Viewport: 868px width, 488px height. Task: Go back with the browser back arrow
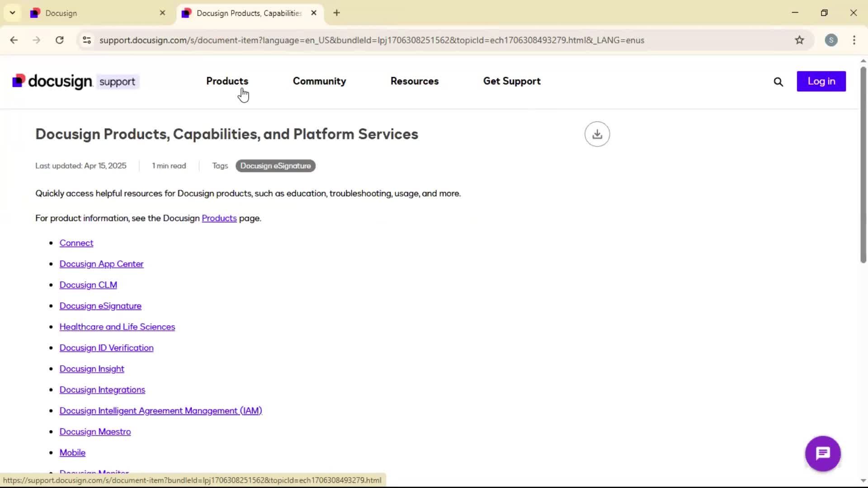pos(14,40)
